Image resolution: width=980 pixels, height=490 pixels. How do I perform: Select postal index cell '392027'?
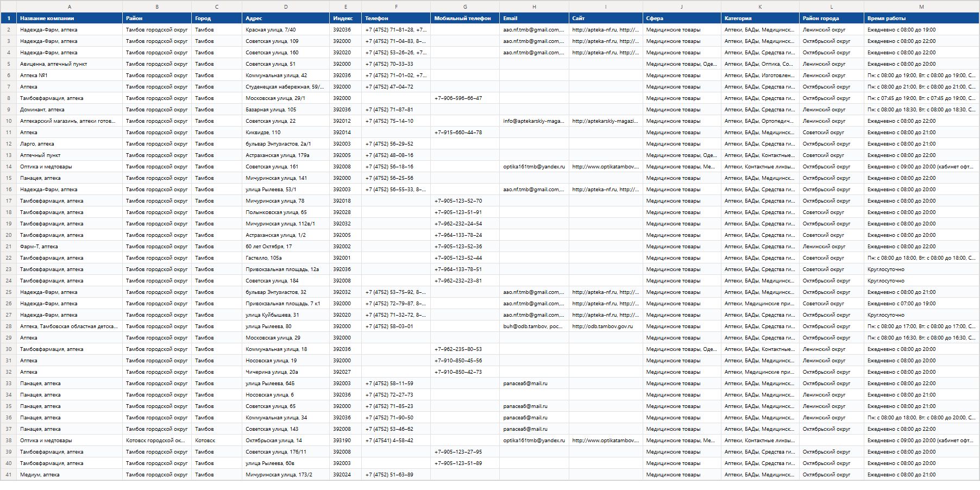pos(345,372)
